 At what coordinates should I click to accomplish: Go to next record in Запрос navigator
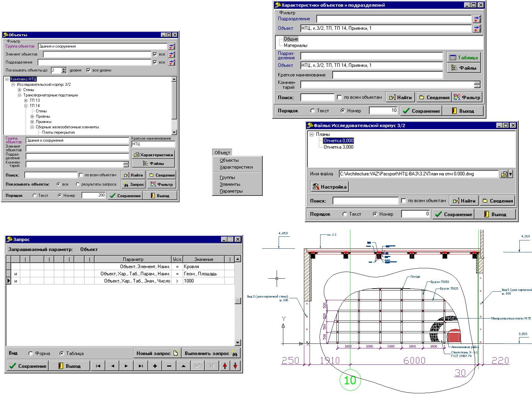(126, 366)
